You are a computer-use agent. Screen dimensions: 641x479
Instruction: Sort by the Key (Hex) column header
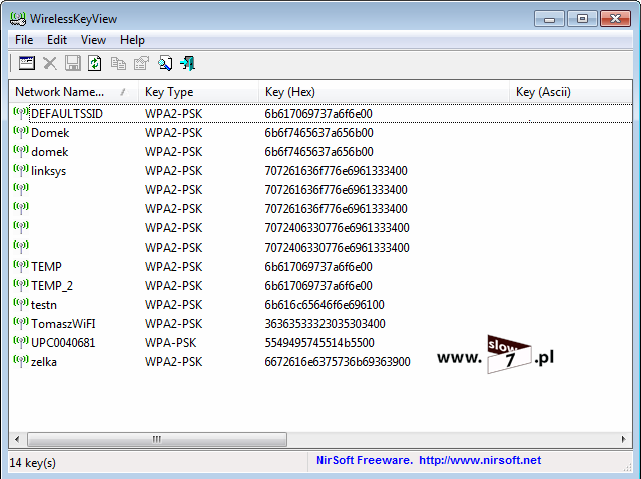(x=384, y=92)
